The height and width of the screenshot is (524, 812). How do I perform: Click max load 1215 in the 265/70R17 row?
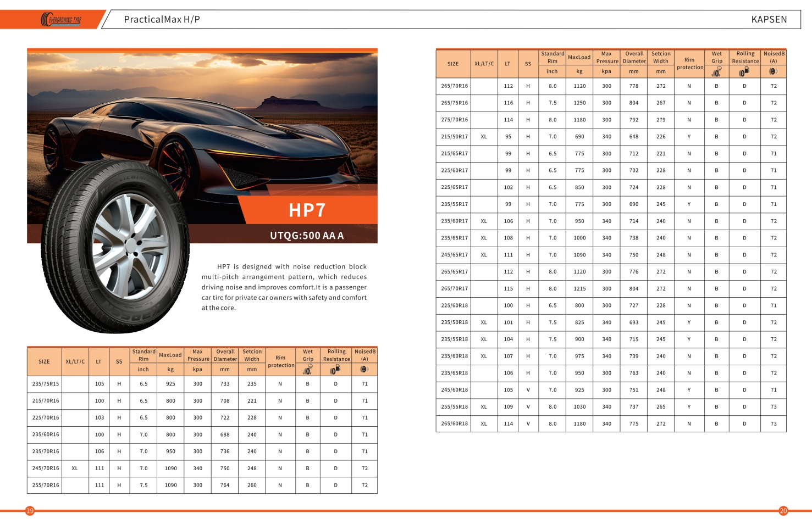[579, 289]
